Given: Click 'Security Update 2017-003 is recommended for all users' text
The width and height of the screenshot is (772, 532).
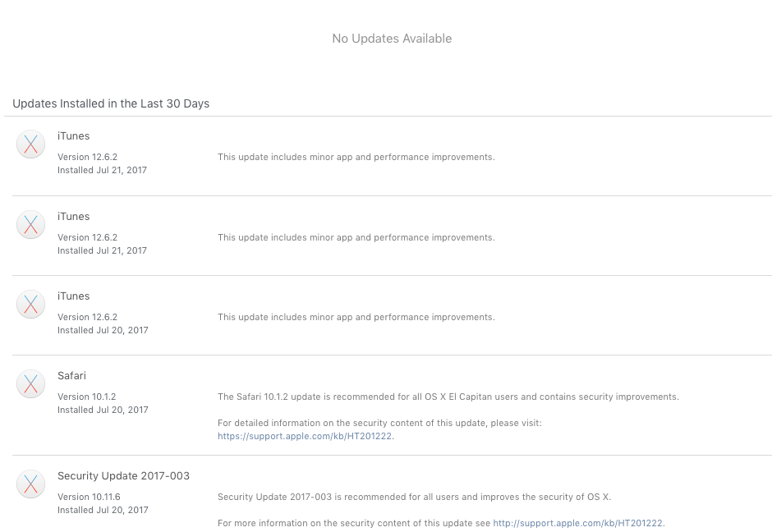Looking at the screenshot, I should (414, 497).
